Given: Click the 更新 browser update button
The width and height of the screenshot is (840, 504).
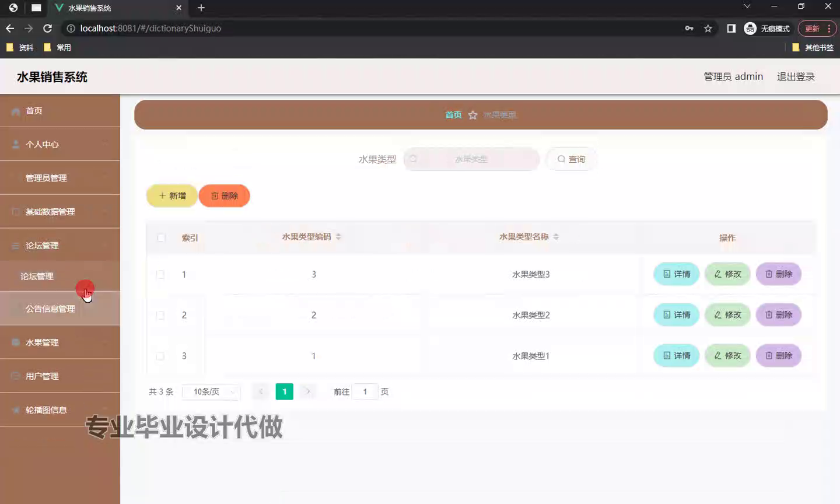Looking at the screenshot, I should coord(817,28).
